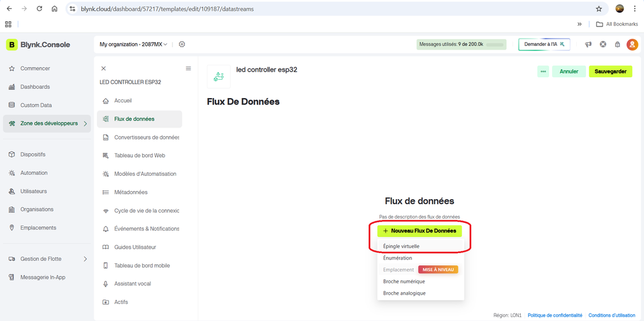Choose Énumération from the menu
The image size is (644, 321).
tap(421, 258)
